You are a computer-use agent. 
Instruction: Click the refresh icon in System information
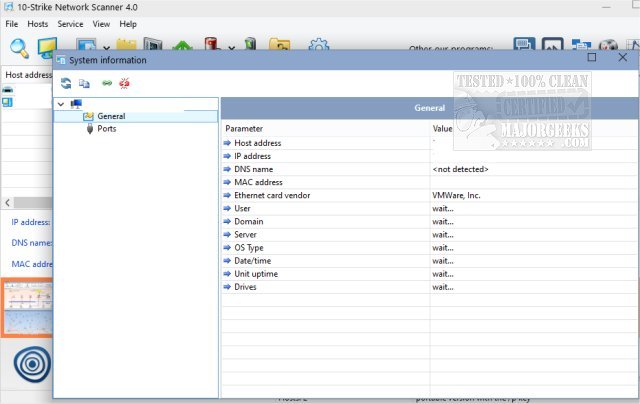66,83
